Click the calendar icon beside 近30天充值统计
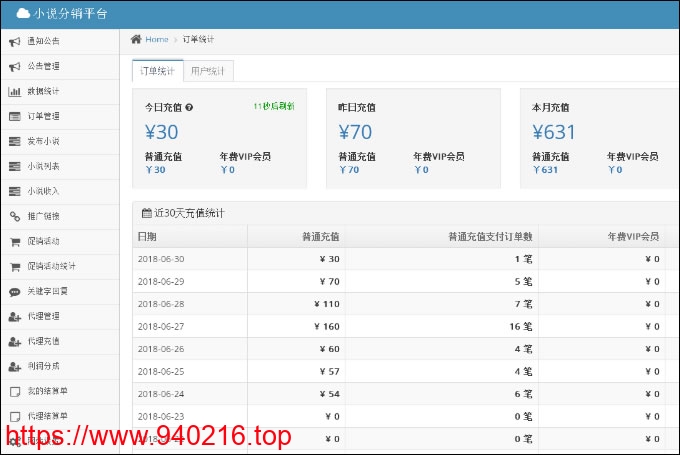 147,213
